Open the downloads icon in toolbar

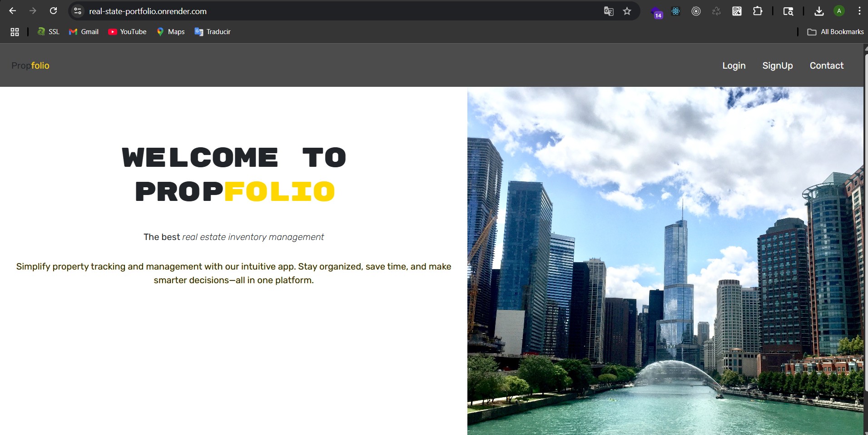[819, 11]
